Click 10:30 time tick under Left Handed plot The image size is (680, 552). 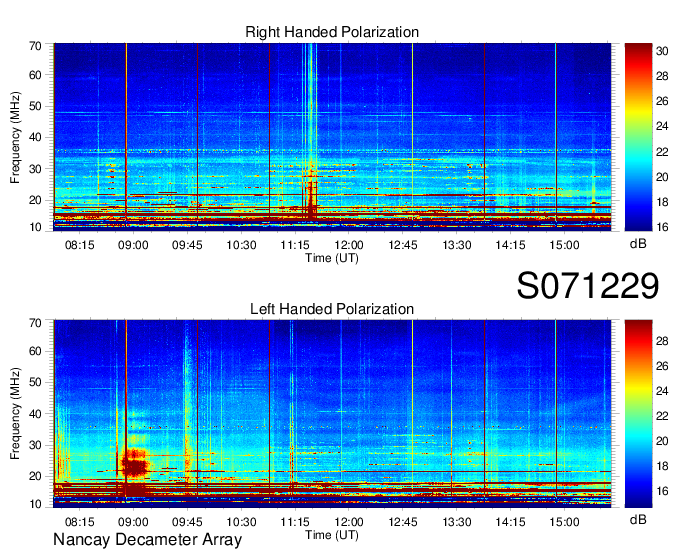(x=241, y=522)
